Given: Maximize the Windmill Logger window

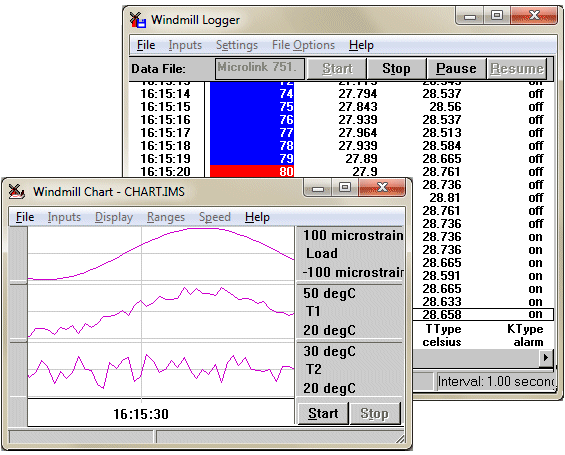Looking at the screenshot, I should tap(497, 16).
